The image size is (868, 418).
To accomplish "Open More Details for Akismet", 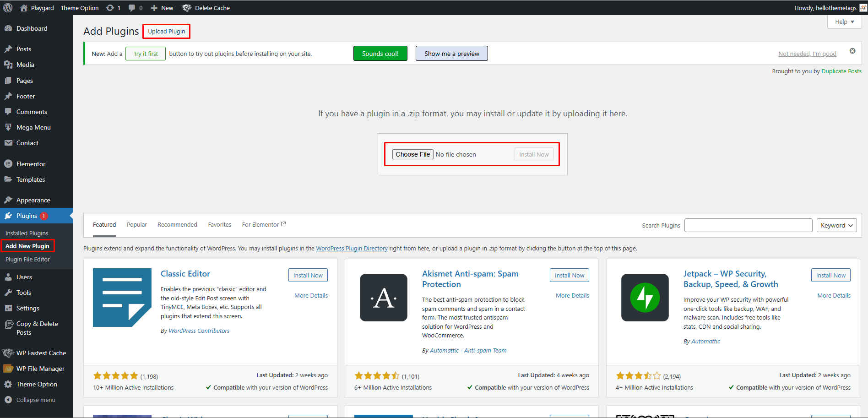I will [x=573, y=295].
